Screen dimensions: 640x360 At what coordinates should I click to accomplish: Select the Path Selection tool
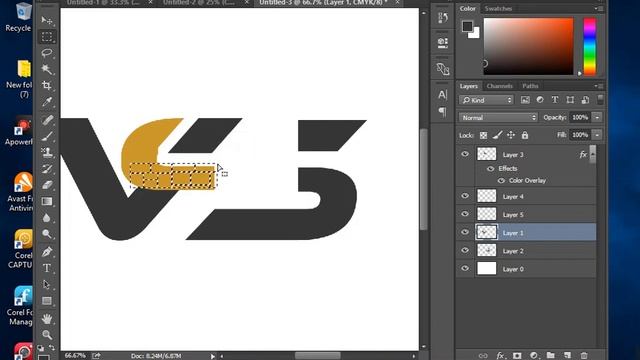click(47, 284)
